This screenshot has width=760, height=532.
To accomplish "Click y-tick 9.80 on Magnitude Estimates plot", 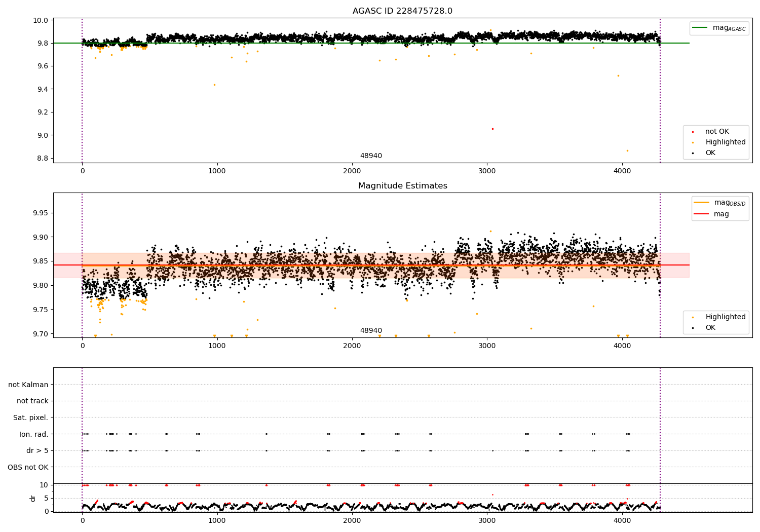I will tap(41, 285).
